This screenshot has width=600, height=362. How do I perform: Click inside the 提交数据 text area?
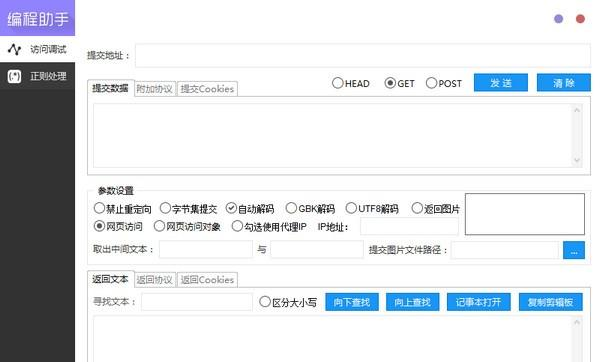[x=333, y=135]
